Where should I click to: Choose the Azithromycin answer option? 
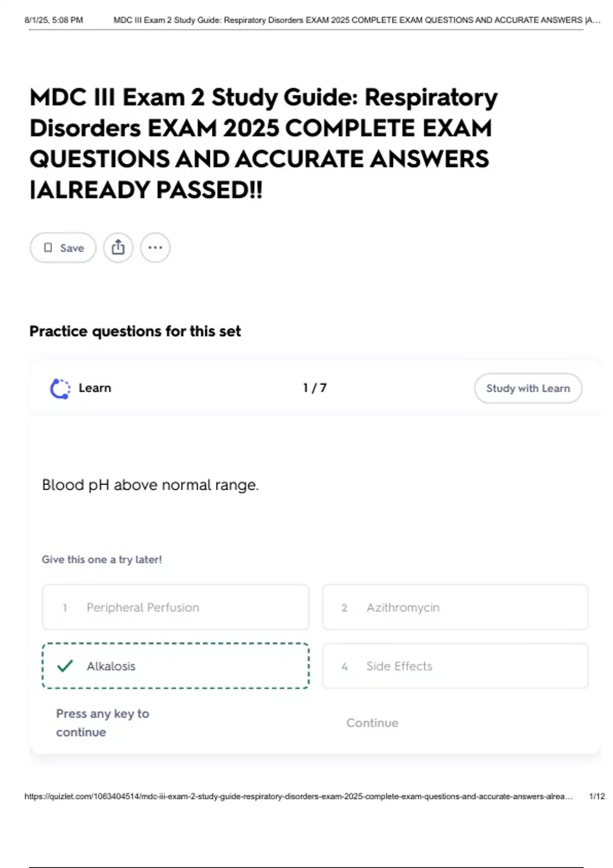[455, 607]
